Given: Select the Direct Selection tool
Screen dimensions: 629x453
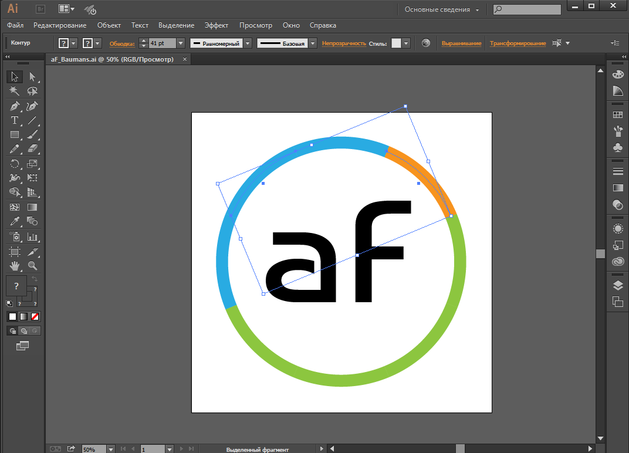Looking at the screenshot, I should click(32, 76).
